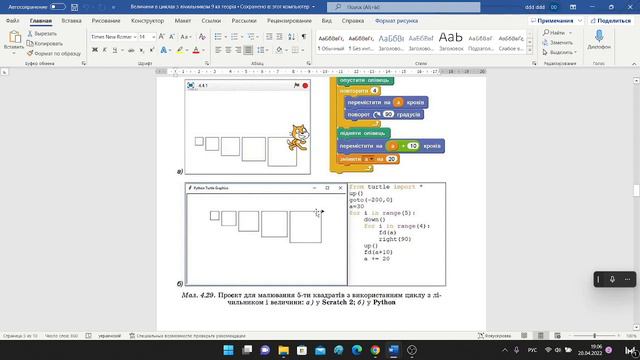The width and height of the screenshot is (640, 360).
Task: Open the Рецензирование tab
Action: [x=289, y=20]
